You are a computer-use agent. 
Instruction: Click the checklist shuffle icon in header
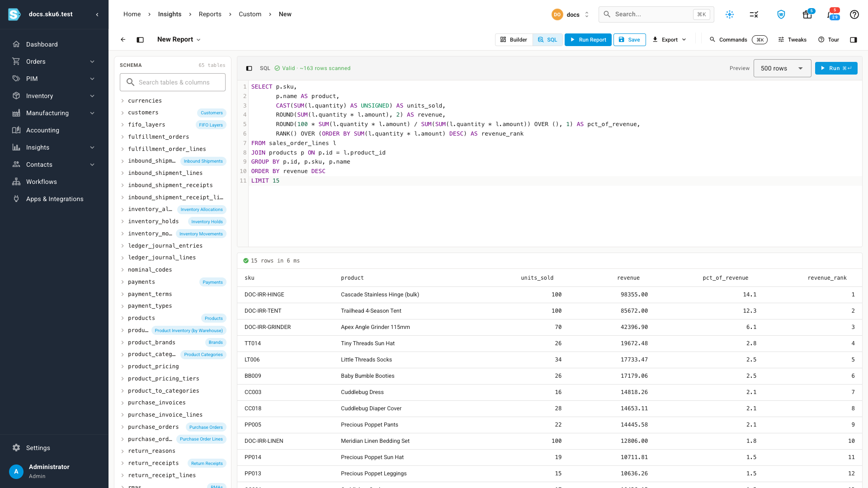click(x=754, y=14)
